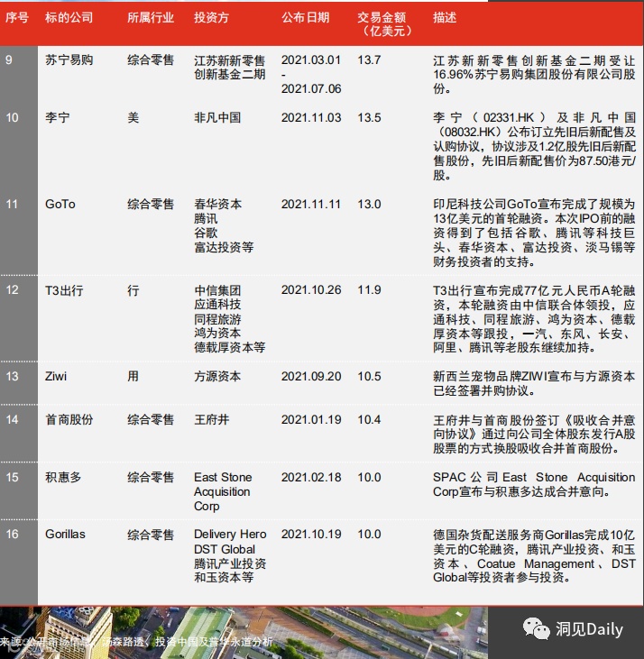Click date 2021.02.18
Viewport: 644px width, 659px height.
pos(311,478)
